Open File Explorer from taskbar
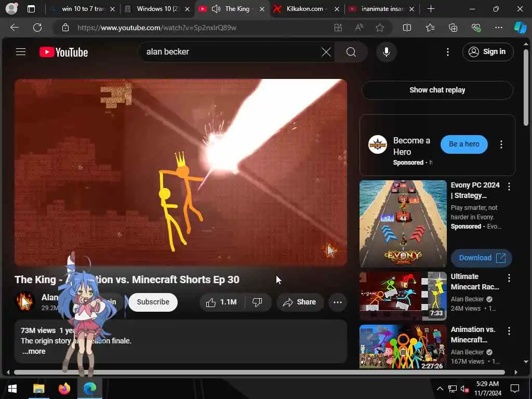 pyautogui.click(x=38, y=389)
